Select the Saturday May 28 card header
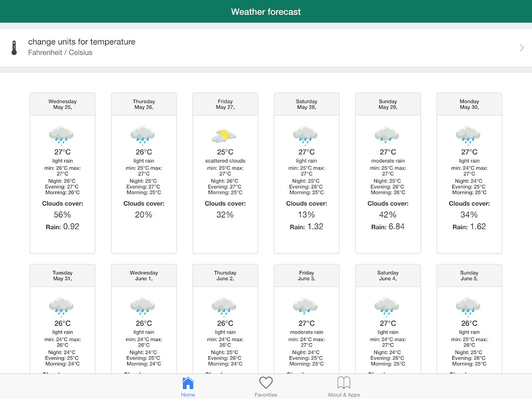The width and height of the screenshot is (532, 399). click(x=307, y=104)
